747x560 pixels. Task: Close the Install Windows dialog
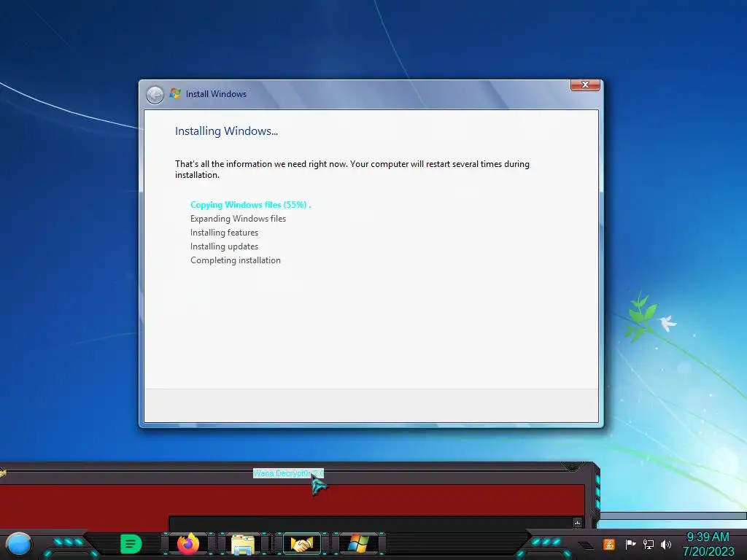[x=585, y=85]
